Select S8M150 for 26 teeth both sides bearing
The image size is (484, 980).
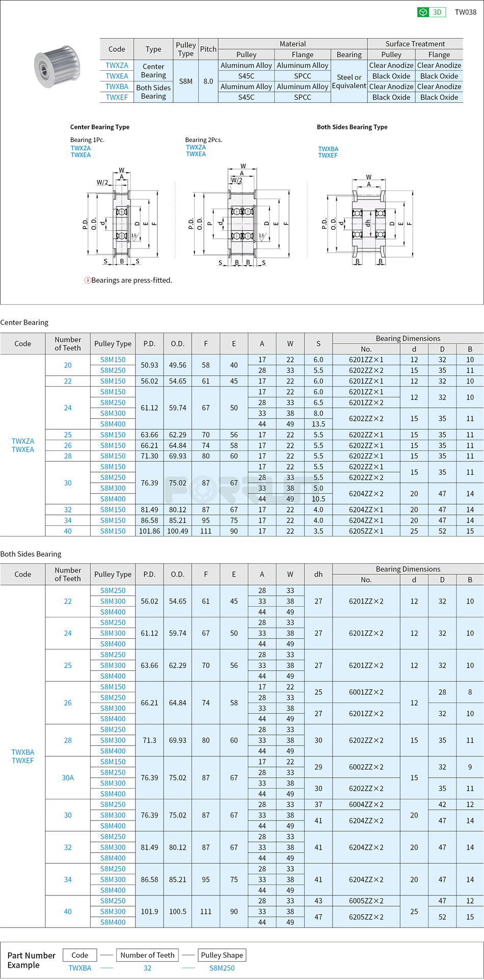(x=113, y=687)
